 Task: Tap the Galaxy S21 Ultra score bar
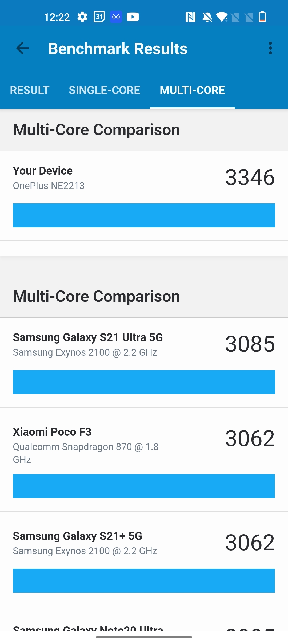[144, 382]
